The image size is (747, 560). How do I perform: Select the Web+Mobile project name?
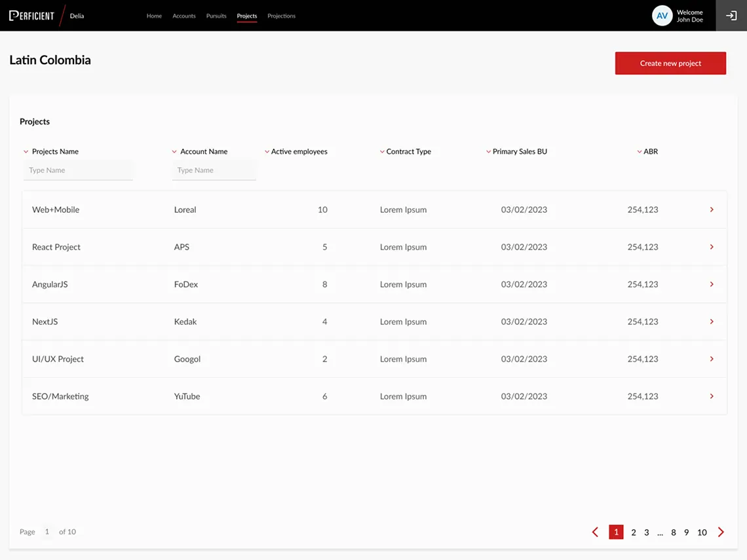[x=56, y=210]
